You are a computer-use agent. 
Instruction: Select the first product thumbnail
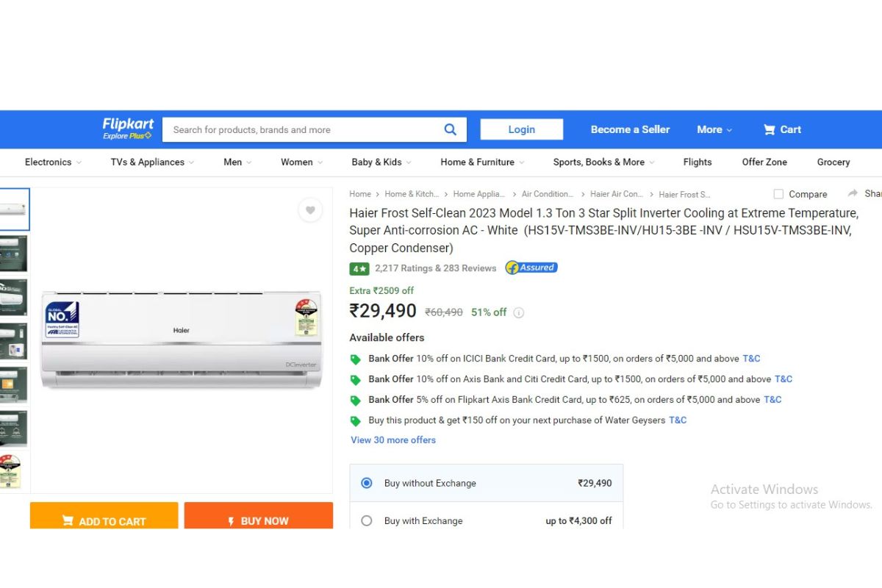point(14,209)
